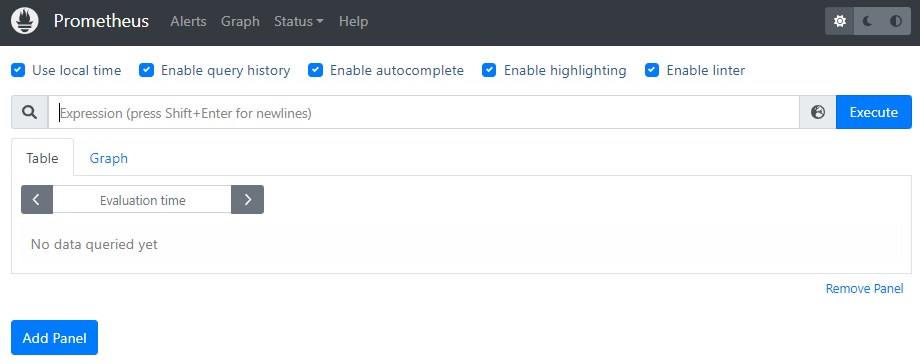Uncheck Use local time
This screenshot has width=920, height=364.
click(18, 70)
